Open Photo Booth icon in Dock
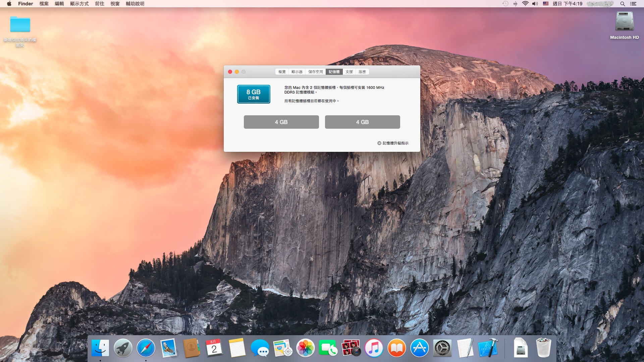The height and width of the screenshot is (362, 644). point(351,348)
